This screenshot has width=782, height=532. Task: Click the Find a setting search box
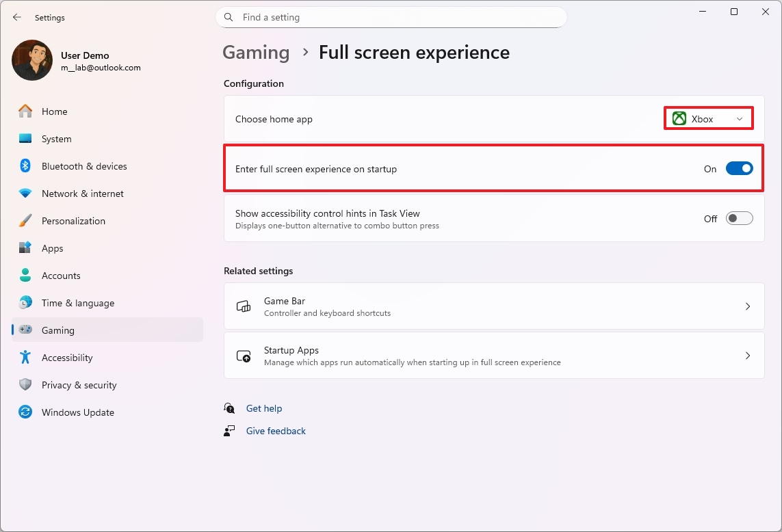(391, 17)
